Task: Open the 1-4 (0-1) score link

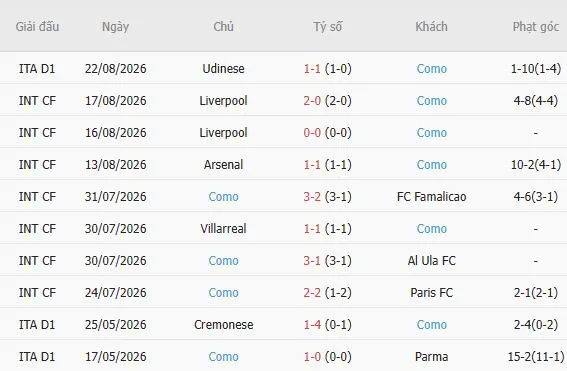Action: click(x=327, y=325)
